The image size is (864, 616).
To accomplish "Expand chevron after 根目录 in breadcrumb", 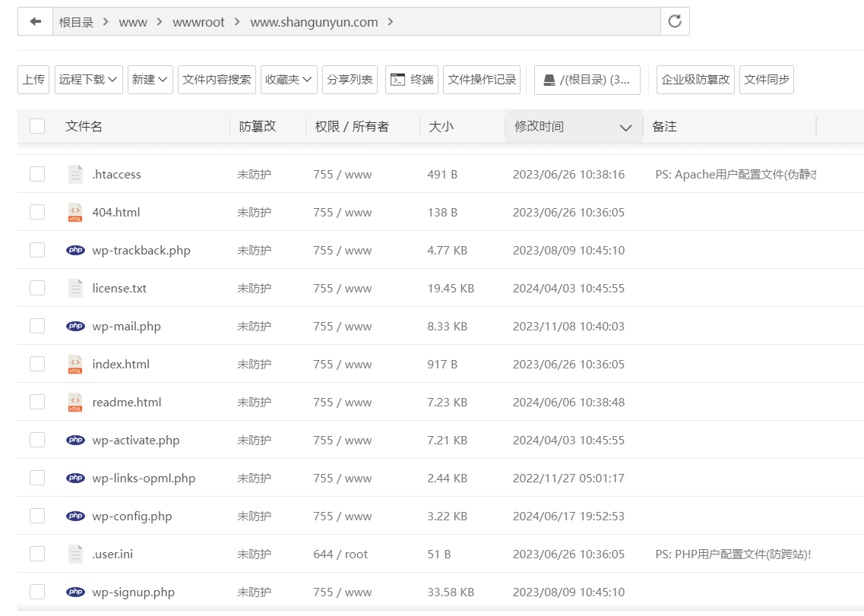I will [106, 22].
